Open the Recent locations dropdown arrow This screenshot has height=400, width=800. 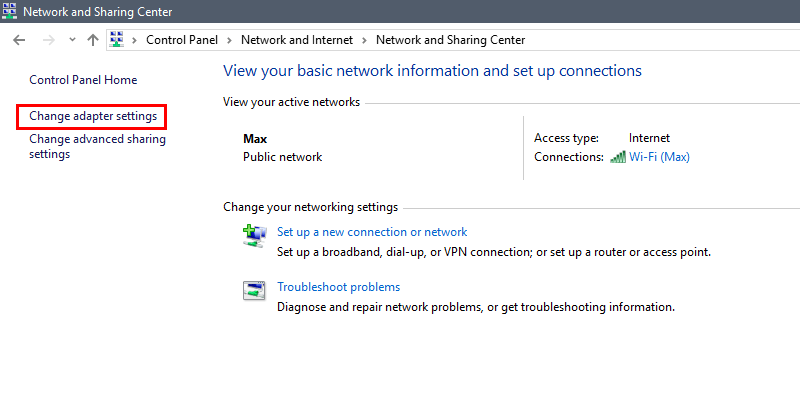(x=72, y=40)
